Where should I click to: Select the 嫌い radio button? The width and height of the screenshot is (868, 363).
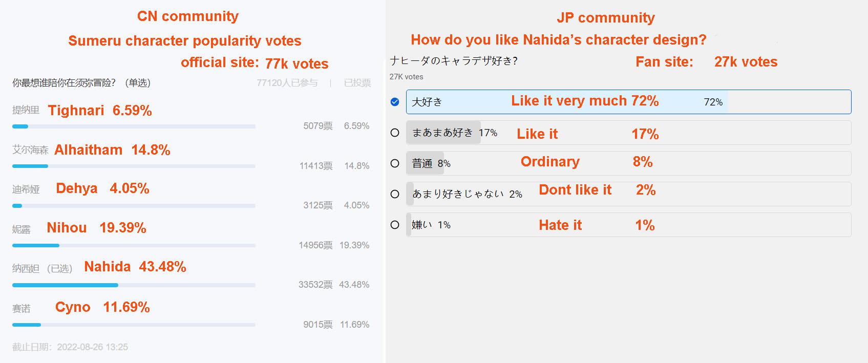pos(394,225)
